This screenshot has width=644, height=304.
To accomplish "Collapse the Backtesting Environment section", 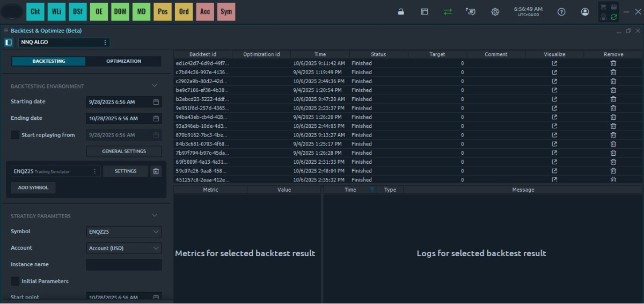I will (x=155, y=86).
